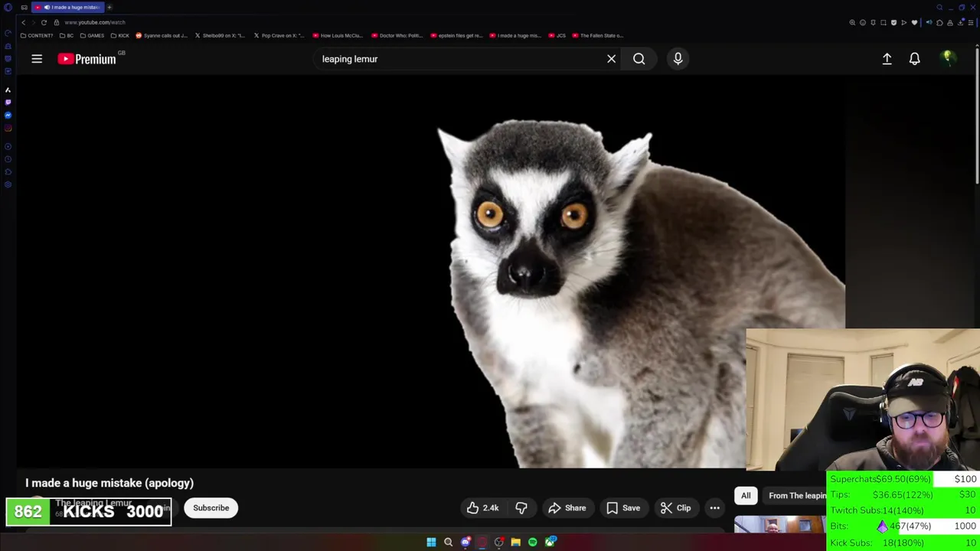Open recommended video thumbnail under chips
The image size is (980, 551).
tap(779, 525)
